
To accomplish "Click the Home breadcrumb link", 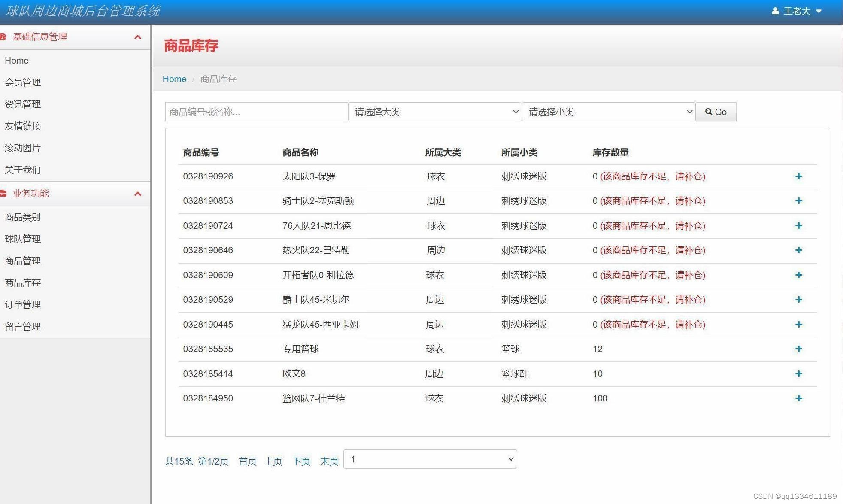I will (x=174, y=79).
